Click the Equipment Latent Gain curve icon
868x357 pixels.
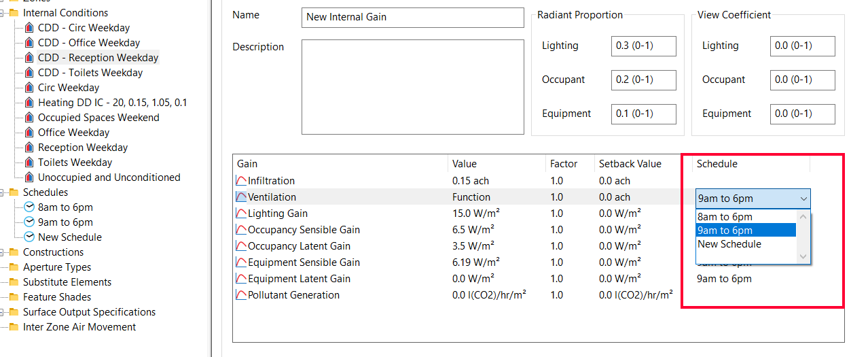[241, 279]
